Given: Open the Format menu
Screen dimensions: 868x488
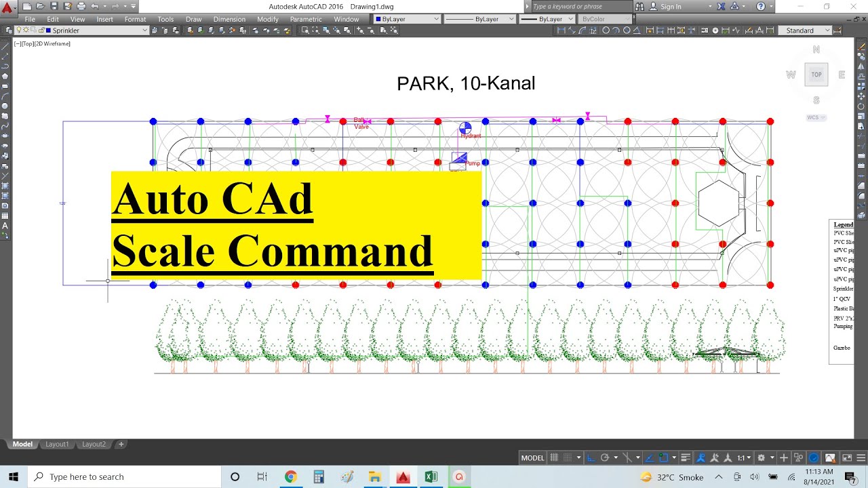Looking at the screenshot, I should [x=135, y=19].
